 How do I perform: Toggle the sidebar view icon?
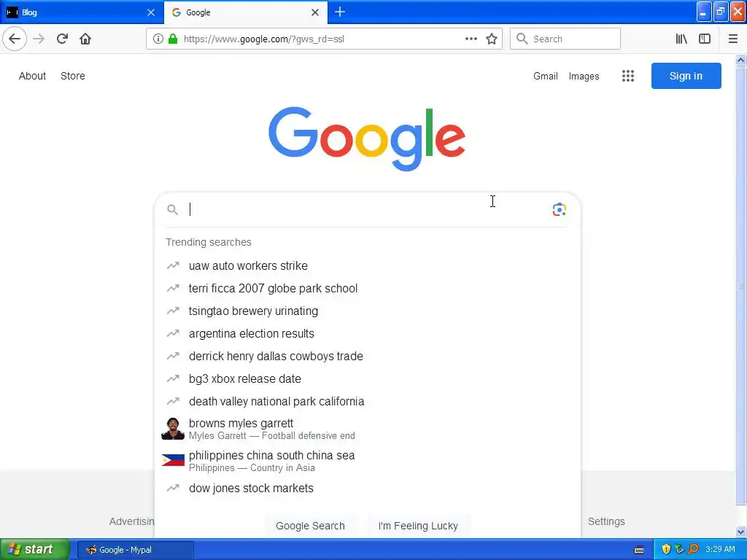click(705, 39)
